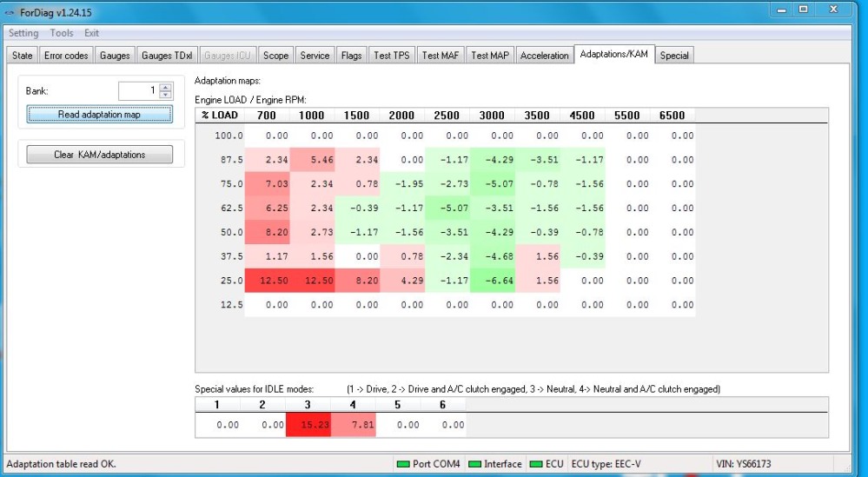Open the Scope tab
868x477 pixels.
275,56
